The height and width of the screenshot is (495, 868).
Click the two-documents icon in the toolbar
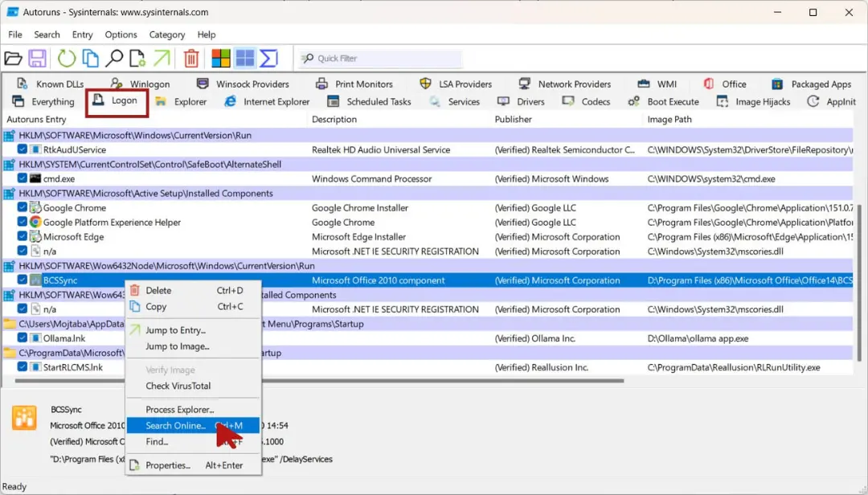[90, 58]
